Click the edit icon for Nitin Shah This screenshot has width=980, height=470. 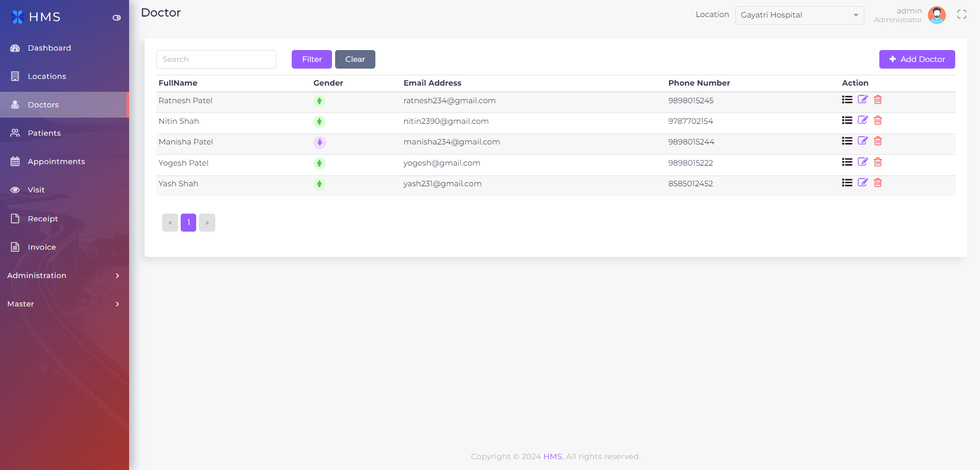(862, 120)
